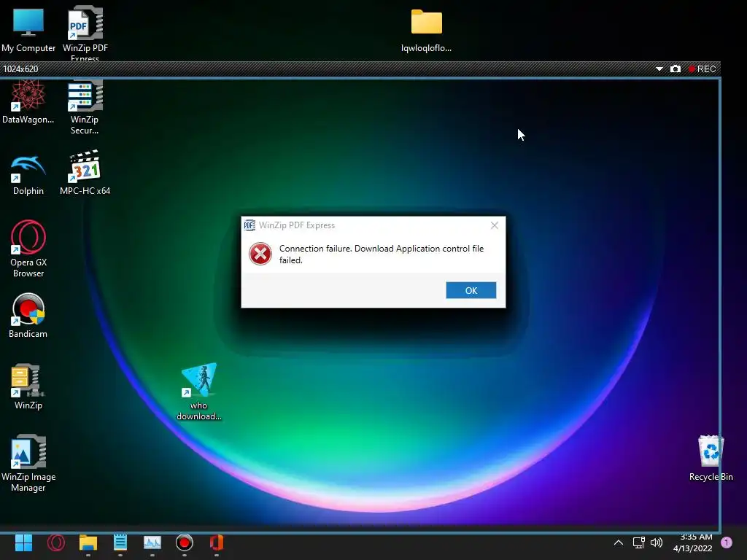747x560 pixels.
Task: Open the Bandicam recording bar dropdown arrow
Action: (659, 69)
